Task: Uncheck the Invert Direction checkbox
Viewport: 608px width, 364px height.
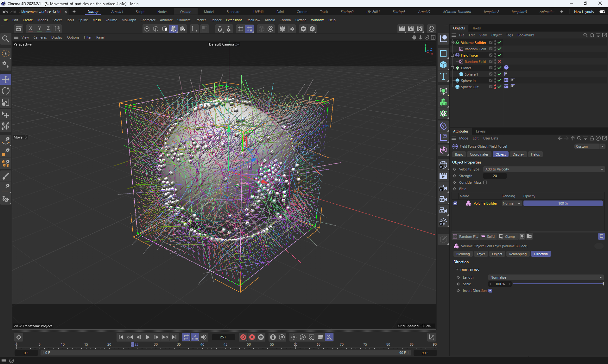Action: [x=490, y=291]
